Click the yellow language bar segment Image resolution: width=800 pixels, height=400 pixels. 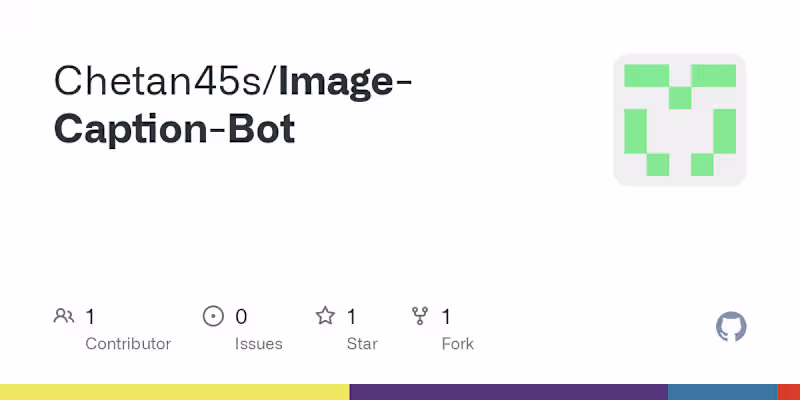click(x=174, y=392)
